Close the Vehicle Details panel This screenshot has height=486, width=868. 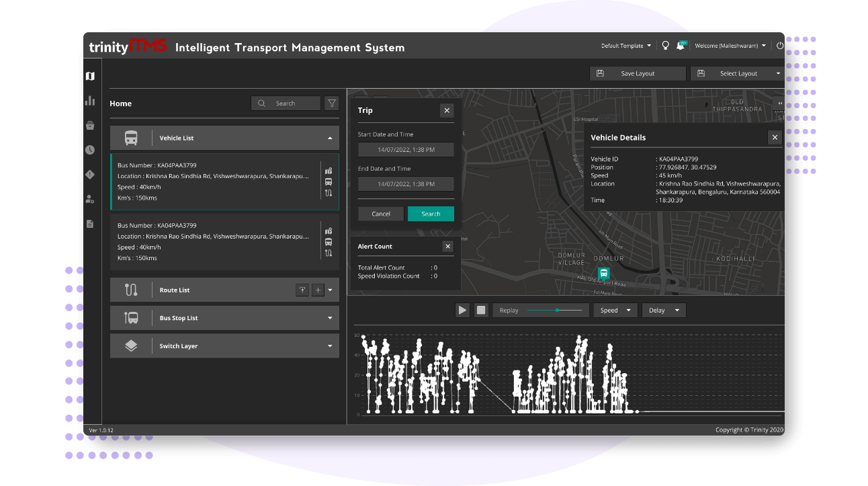click(775, 137)
